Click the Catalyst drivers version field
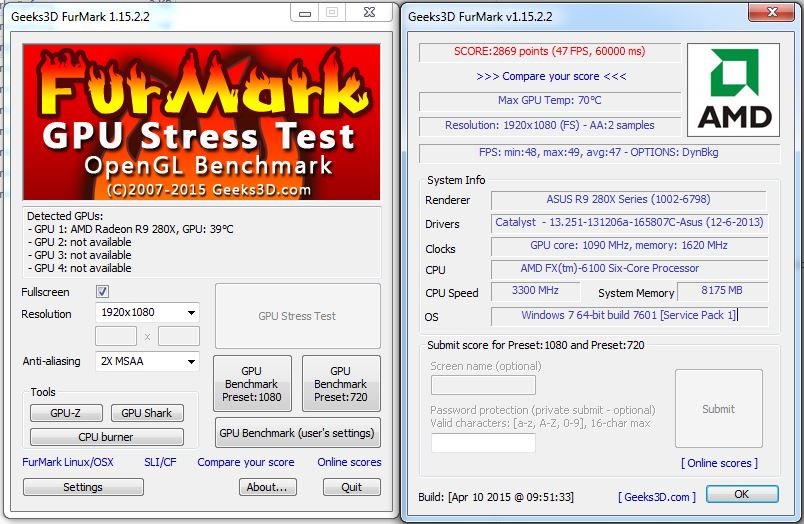Viewport: 804px width, 524px height. point(630,223)
